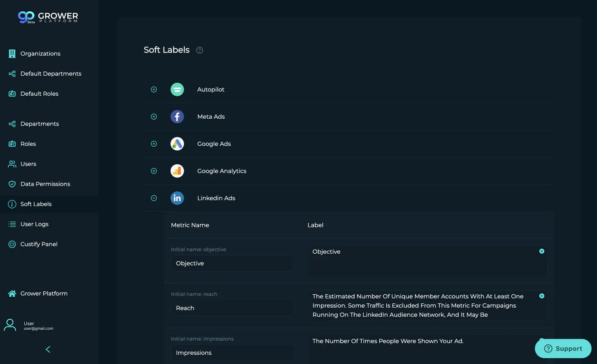This screenshot has height=364, width=597.
Task: Expand the Google Ads section
Action: [154, 144]
